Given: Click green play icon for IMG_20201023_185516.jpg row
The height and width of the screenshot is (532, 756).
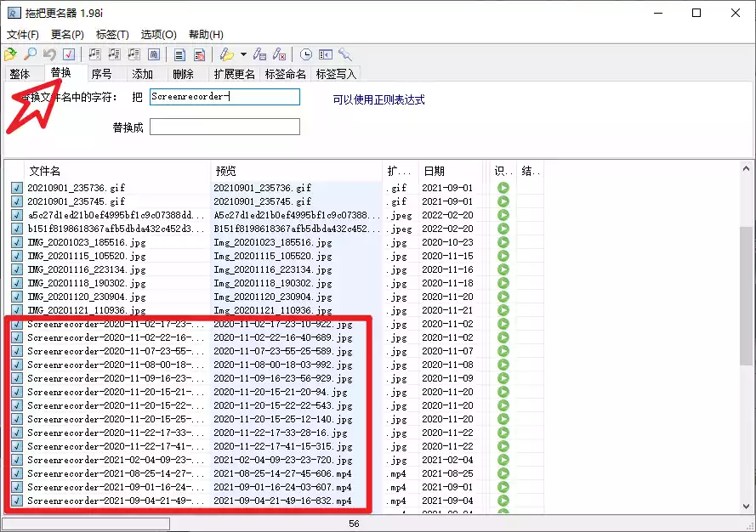Looking at the screenshot, I should point(503,242).
